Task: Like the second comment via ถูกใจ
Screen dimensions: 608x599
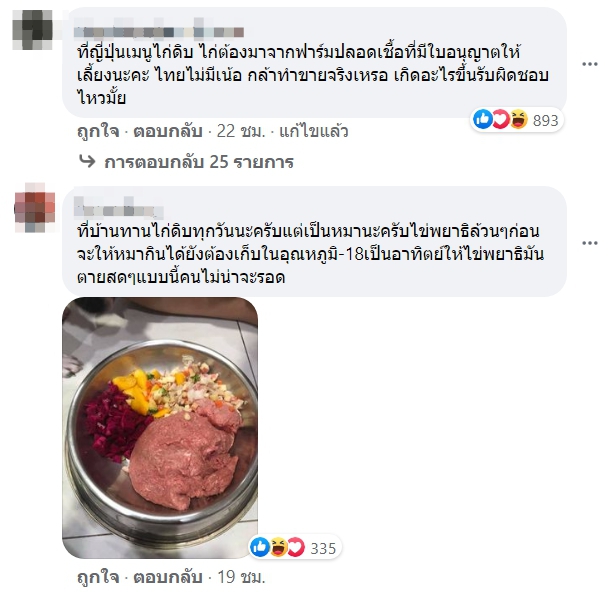Action: pos(98,578)
